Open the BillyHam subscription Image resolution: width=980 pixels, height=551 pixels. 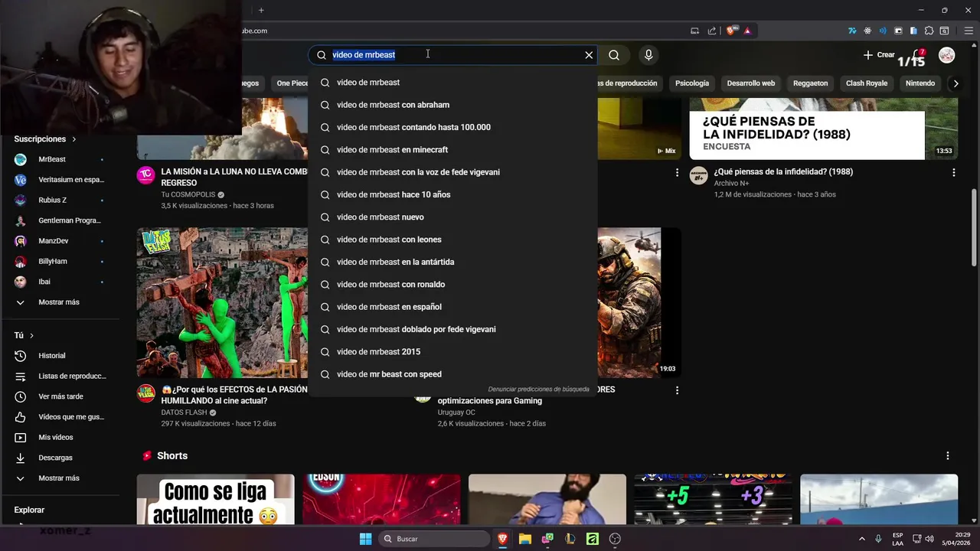pyautogui.click(x=60, y=262)
